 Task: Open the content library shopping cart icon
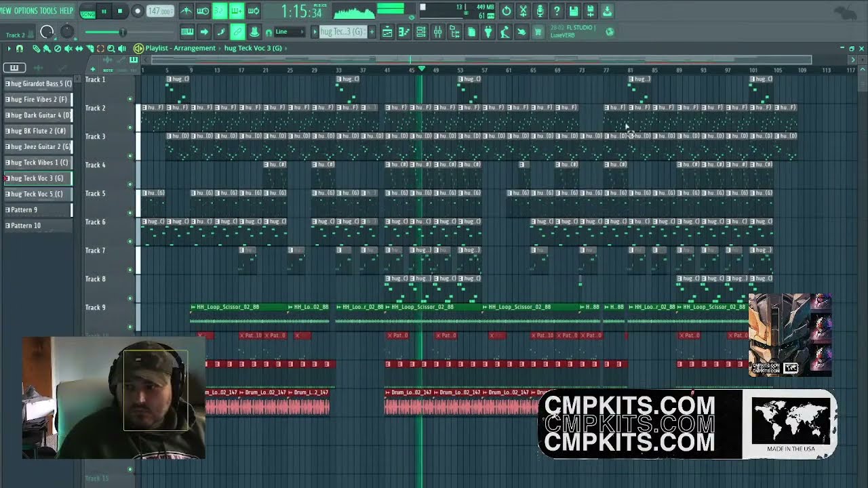pos(538,32)
